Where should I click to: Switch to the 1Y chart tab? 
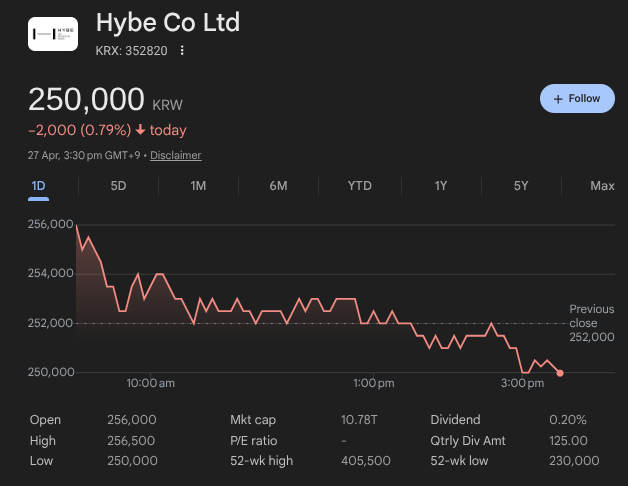tap(441, 186)
